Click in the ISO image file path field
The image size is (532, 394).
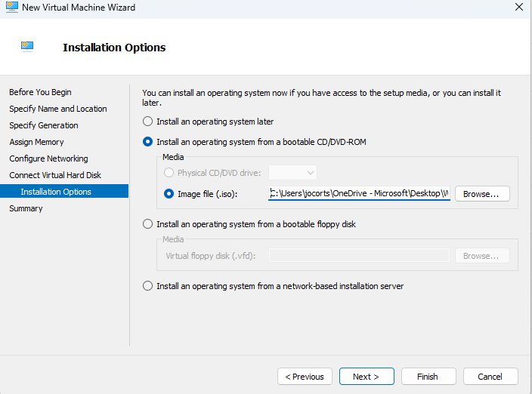pos(359,194)
